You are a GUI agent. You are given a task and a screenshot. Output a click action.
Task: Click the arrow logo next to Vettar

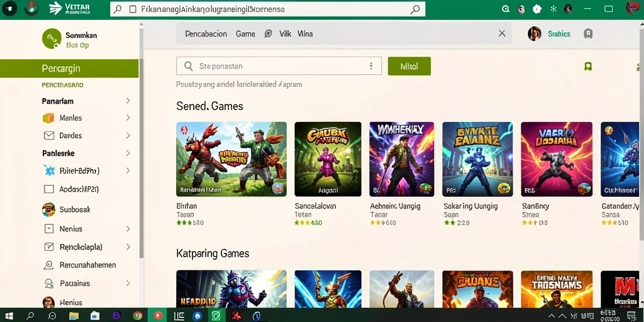tap(55, 8)
